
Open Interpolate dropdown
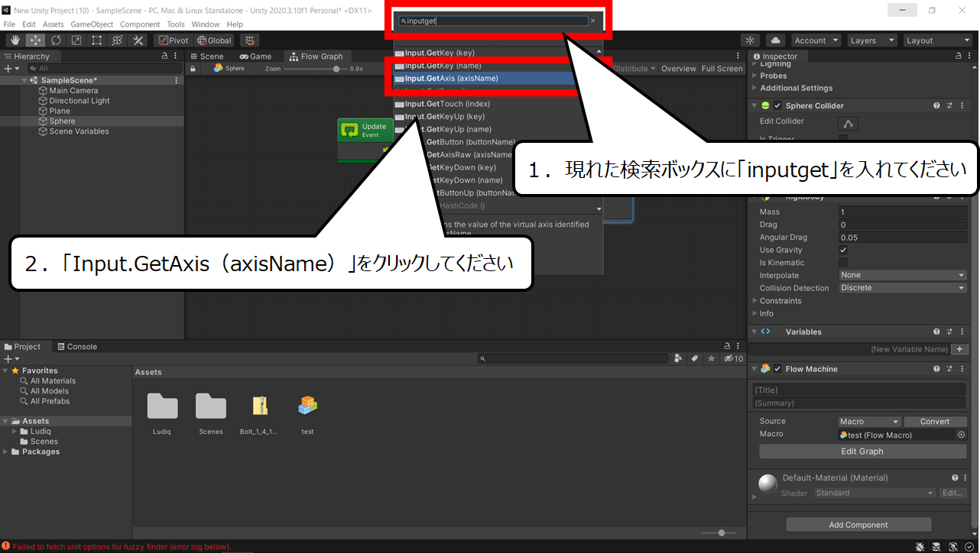pyautogui.click(x=903, y=276)
